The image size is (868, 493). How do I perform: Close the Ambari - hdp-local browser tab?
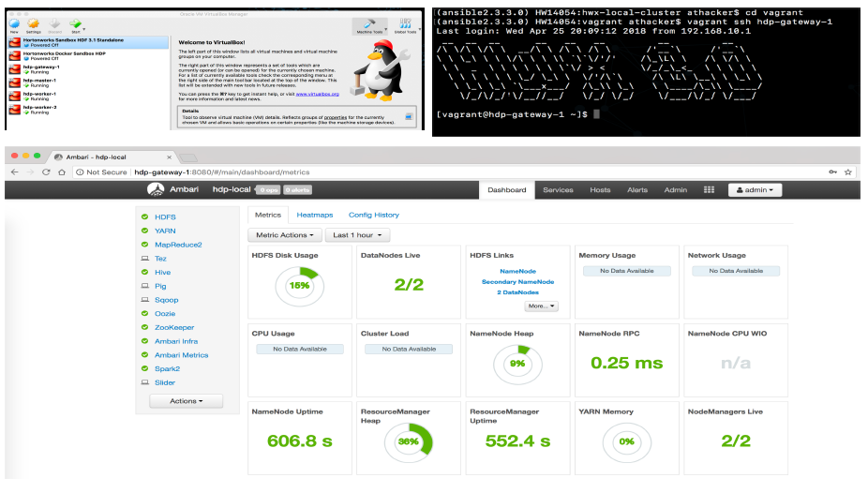169,157
